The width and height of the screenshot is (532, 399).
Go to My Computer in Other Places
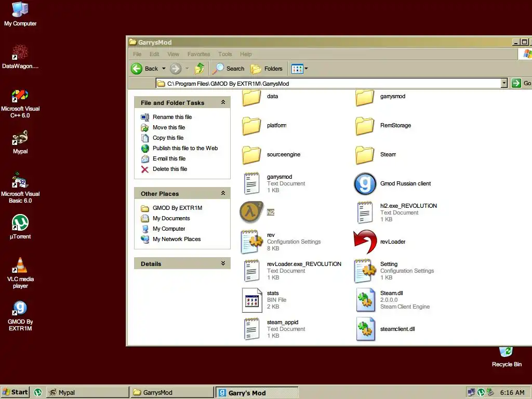tap(169, 229)
